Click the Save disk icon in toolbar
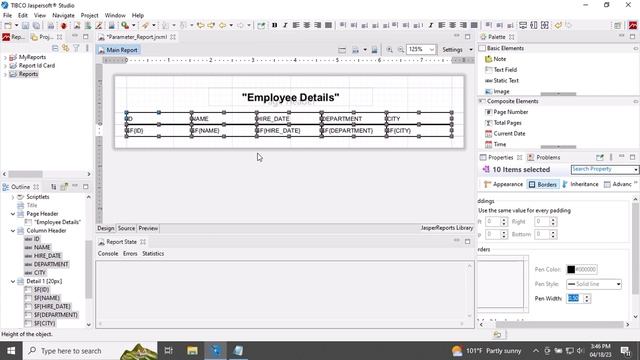This screenshot has width=640, height=360. point(25,25)
